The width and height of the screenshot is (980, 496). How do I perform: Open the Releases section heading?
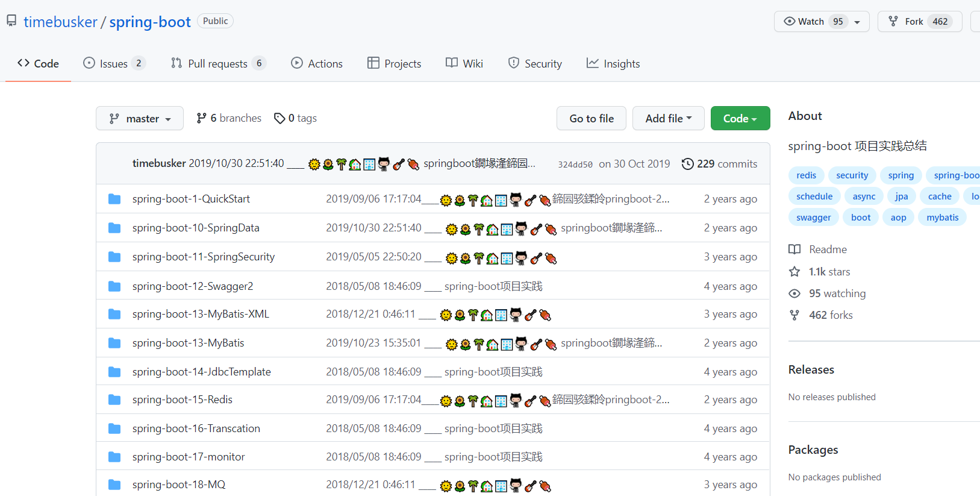(x=811, y=369)
